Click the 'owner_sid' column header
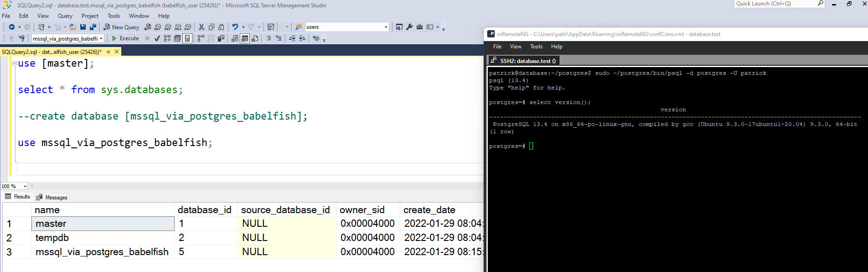This screenshot has height=272, width=868. click(368, 210)
